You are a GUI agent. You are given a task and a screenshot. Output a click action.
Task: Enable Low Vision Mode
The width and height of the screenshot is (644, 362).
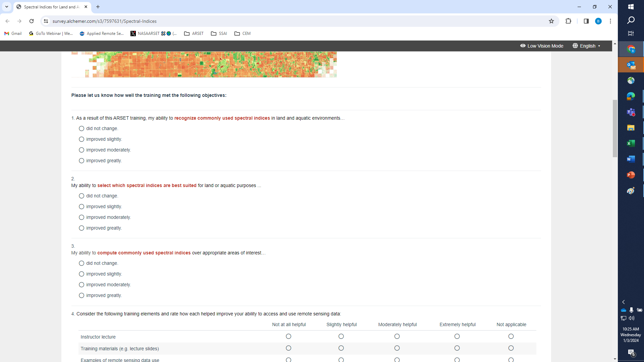tap(542, 46)
